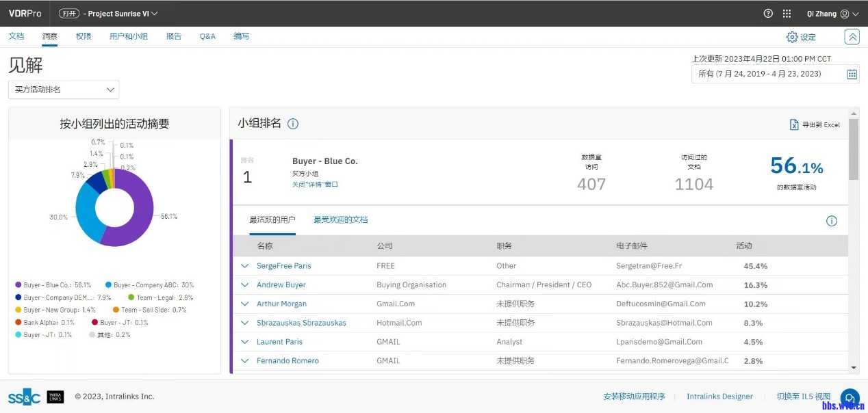This screenshot has height=413, width=868.
Task: Open the 报告 navigation tab
Action: point(173,36)
